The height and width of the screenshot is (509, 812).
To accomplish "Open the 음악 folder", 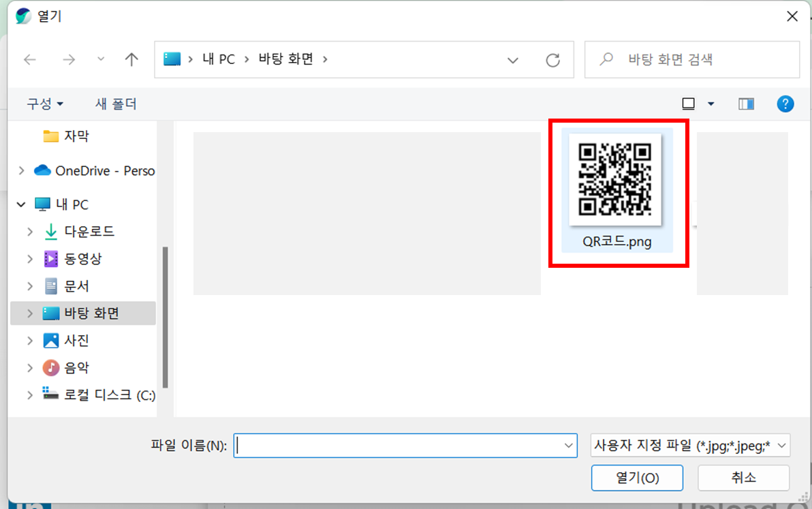I will pos(66,368).
